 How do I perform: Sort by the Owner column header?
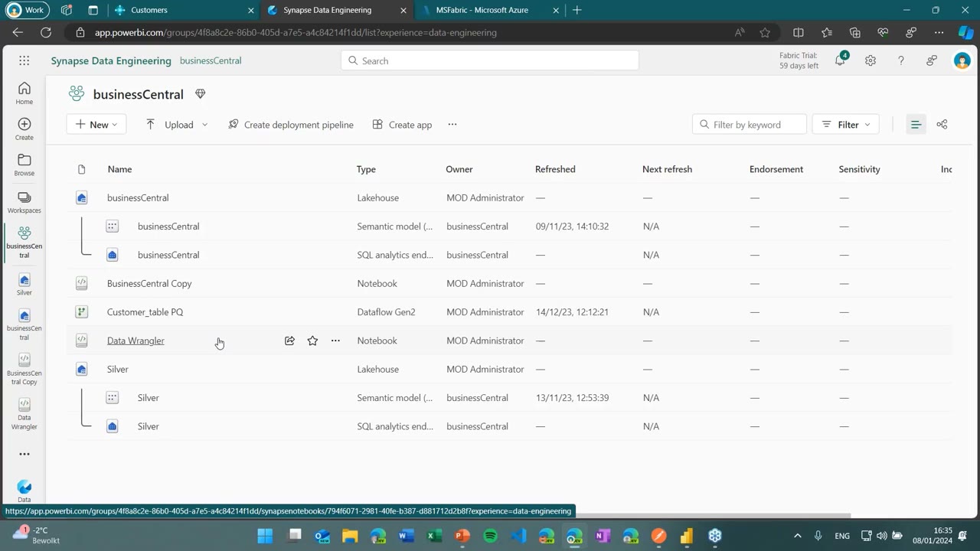pyautogui.click(x=459, y=169)
